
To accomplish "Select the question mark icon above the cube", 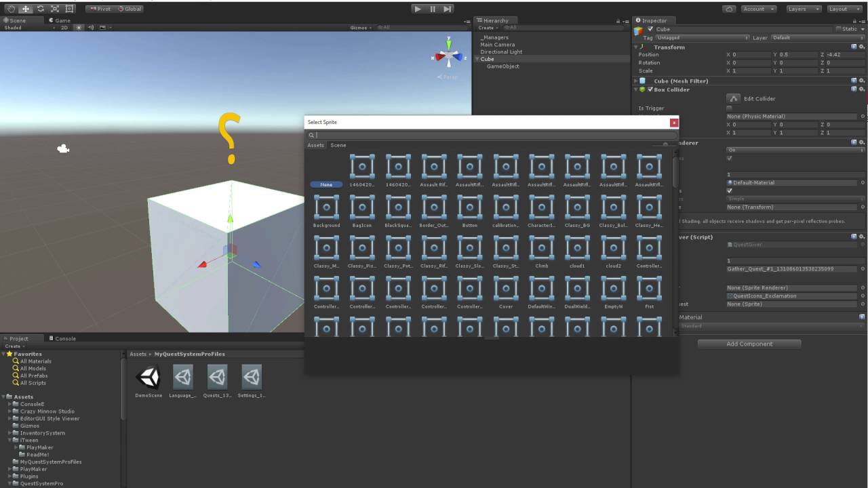I will tap(229, 138).
